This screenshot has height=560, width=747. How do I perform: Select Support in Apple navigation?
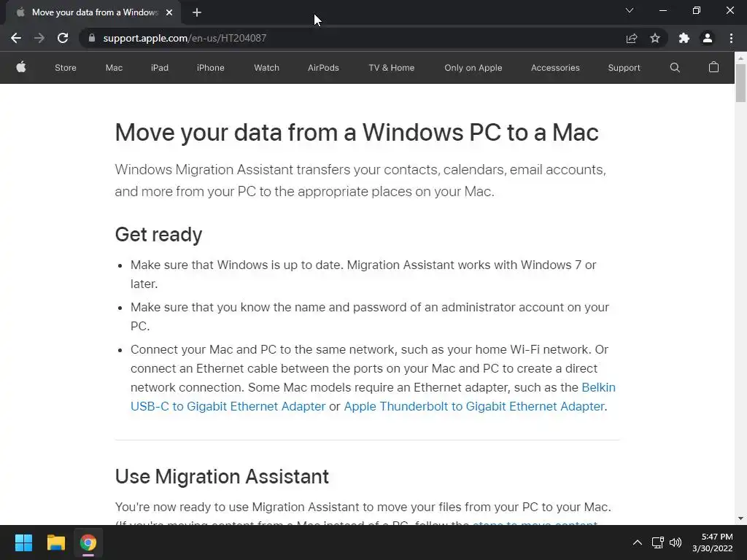click(624, 68)
